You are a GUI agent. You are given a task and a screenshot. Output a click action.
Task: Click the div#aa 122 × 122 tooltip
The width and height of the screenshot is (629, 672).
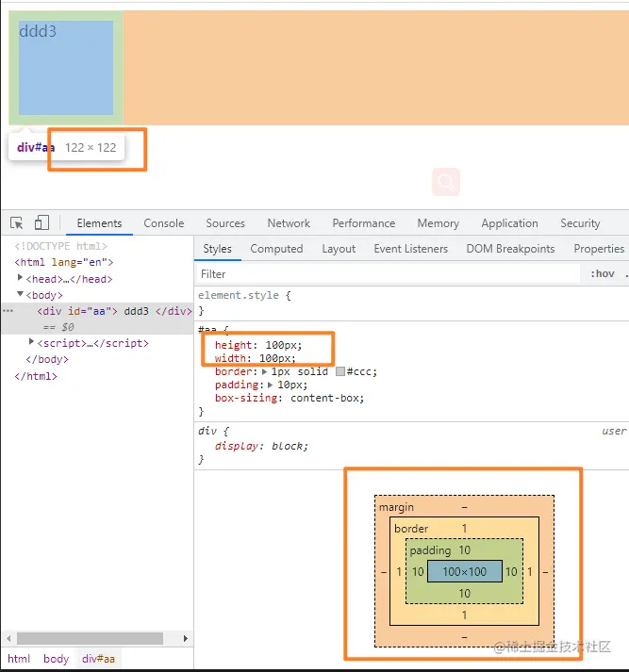66,147
